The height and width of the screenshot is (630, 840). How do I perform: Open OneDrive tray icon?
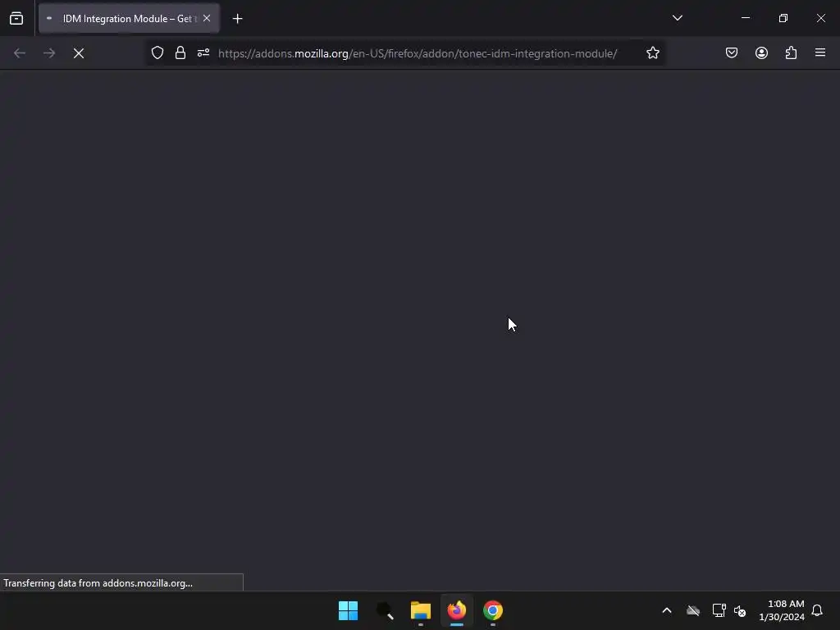click(693, 610)
